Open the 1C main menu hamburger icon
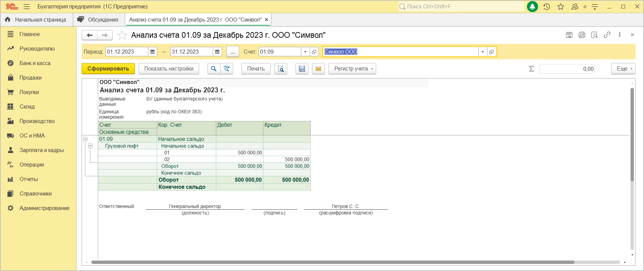This screenshot has width=644, height=271. 27,6
